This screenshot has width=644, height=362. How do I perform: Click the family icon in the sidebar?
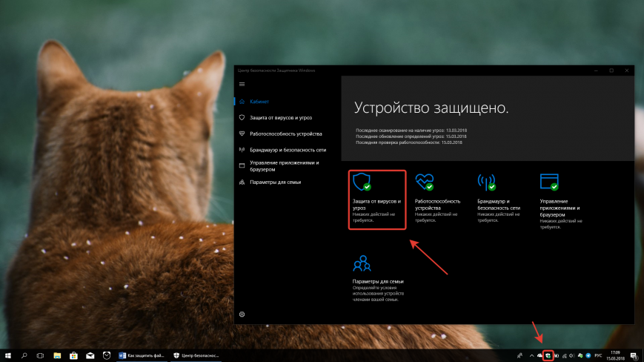[x=242, y=182]
